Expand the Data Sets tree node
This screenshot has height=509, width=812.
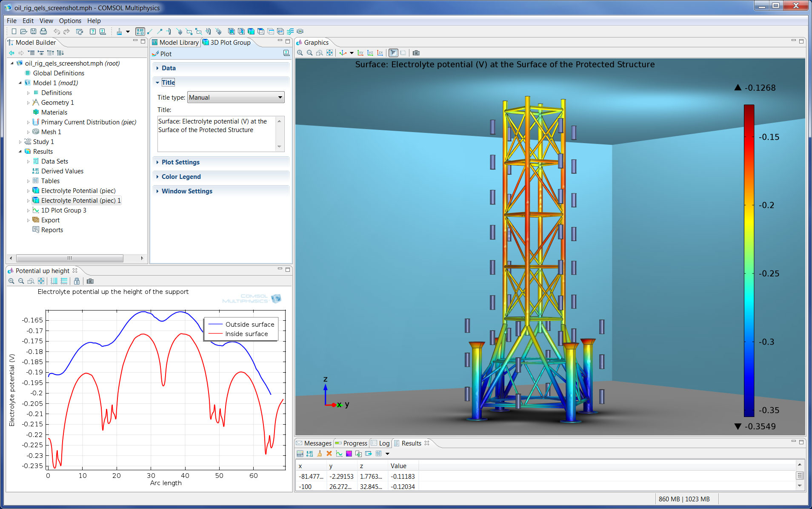coord(28,161)
